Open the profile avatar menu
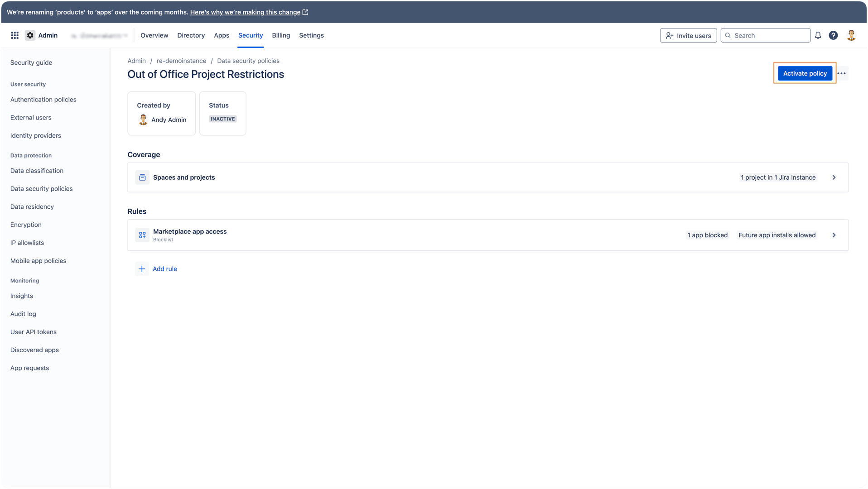This screenshot has height=489, width=868. click(851, 35)
